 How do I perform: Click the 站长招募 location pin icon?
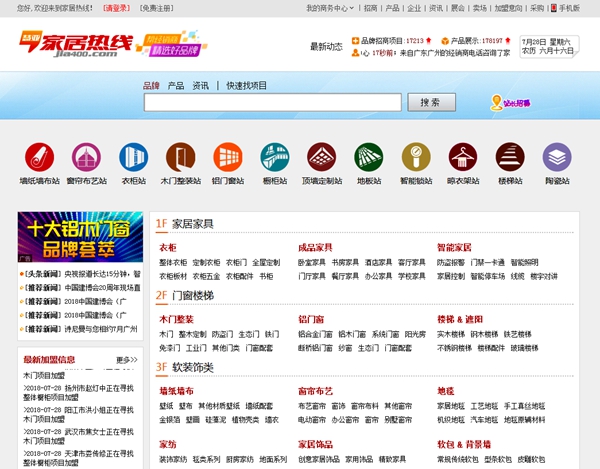[496, 103]
